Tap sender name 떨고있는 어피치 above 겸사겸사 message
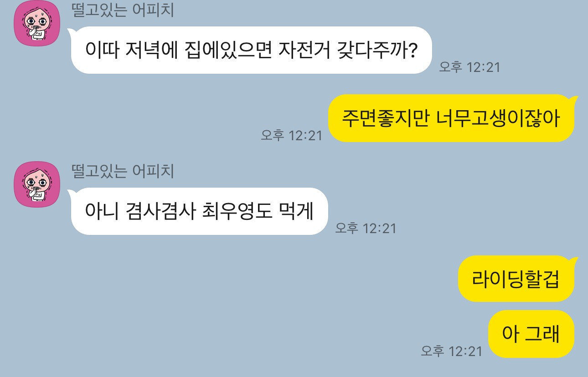588x377 pixels. [x=123, y=171]
